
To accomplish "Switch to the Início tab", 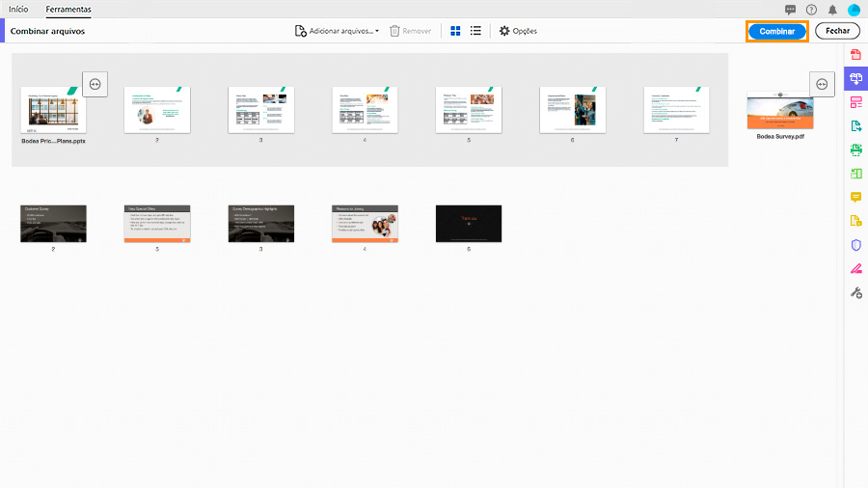I will [x=18, y=10].
